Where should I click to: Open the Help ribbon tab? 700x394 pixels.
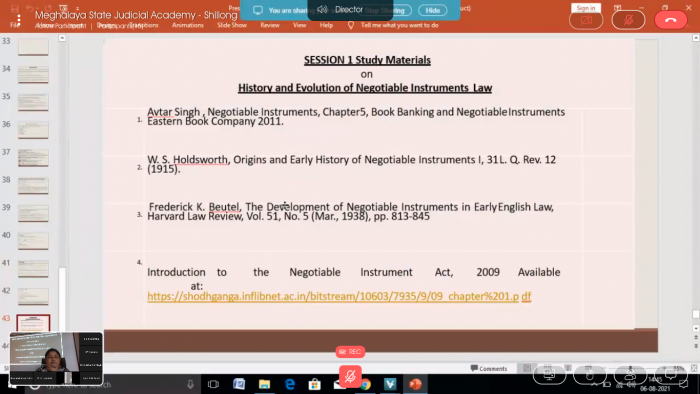[326, 25]
